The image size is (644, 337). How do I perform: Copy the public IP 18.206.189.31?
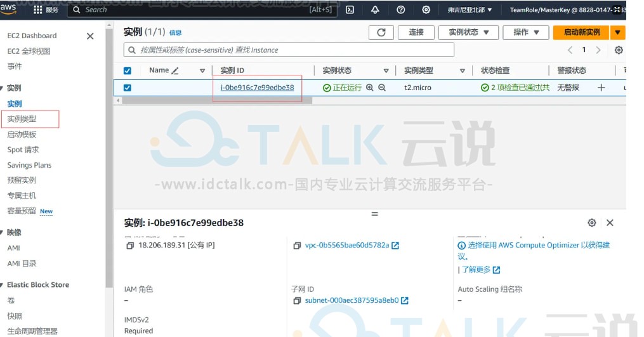(130, 246)
